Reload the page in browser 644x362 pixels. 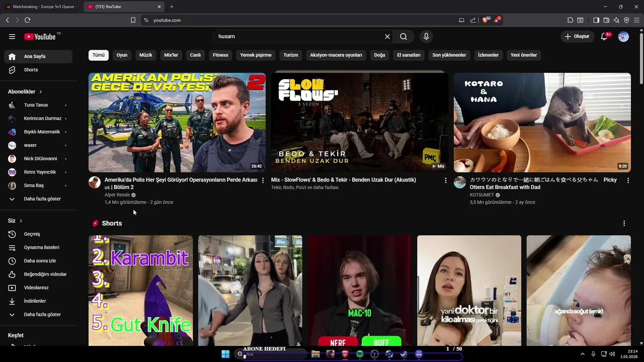[x=27, y=20]
